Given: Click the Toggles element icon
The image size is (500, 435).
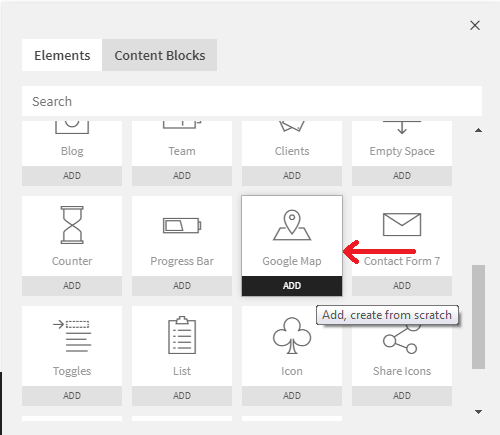Looking at the screenshot, I should click(x=72, y=336).
